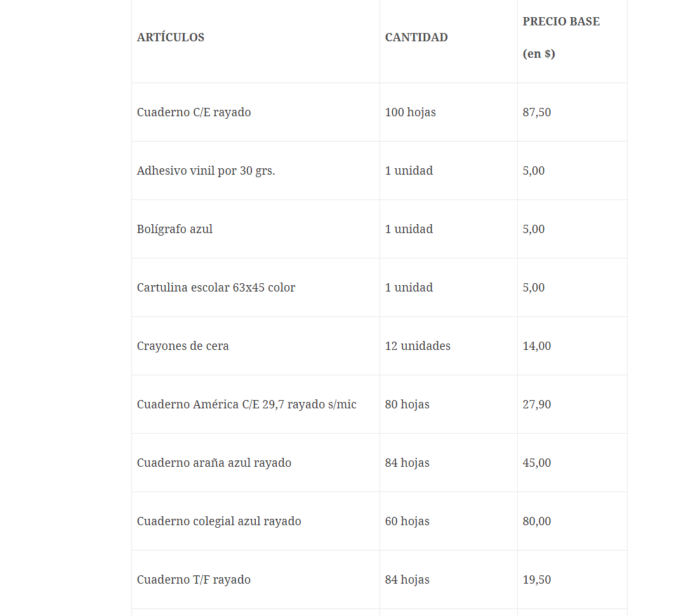Click the PRECIO BASE column header

(x=561, y=22)
